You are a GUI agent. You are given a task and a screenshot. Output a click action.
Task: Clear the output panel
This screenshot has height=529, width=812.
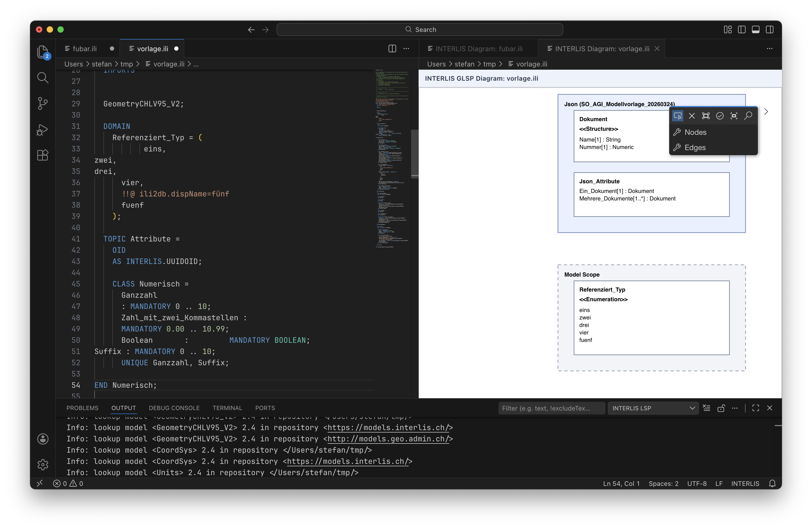tap(707, 408)
